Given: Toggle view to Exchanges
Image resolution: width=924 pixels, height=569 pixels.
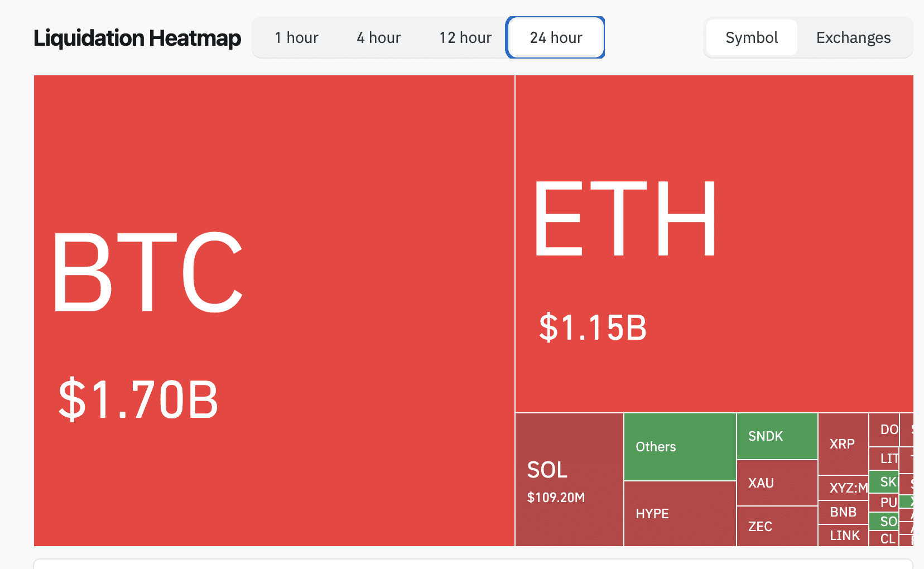Looking at the screenshot, I should pyautogui.click(x=853, y=37).
